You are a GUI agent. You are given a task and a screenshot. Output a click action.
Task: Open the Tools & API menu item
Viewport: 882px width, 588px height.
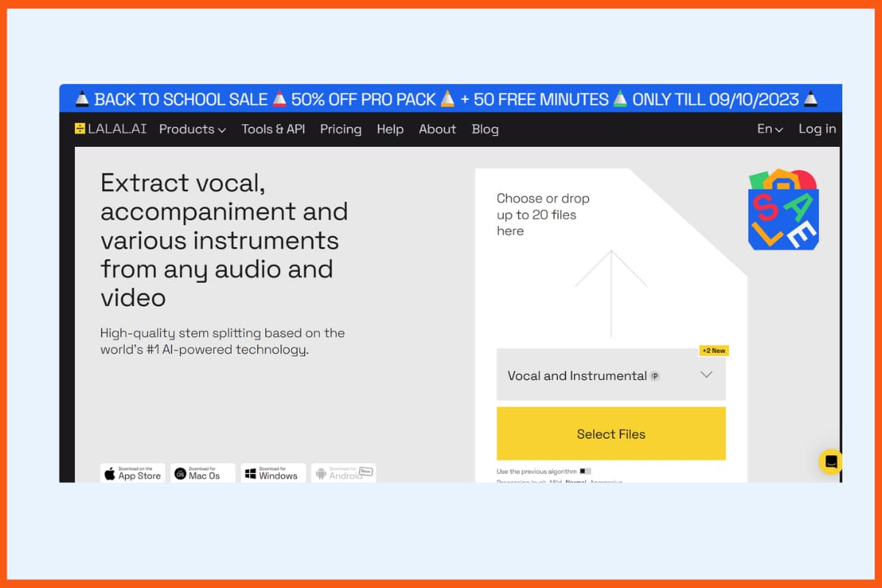[273, 129]
